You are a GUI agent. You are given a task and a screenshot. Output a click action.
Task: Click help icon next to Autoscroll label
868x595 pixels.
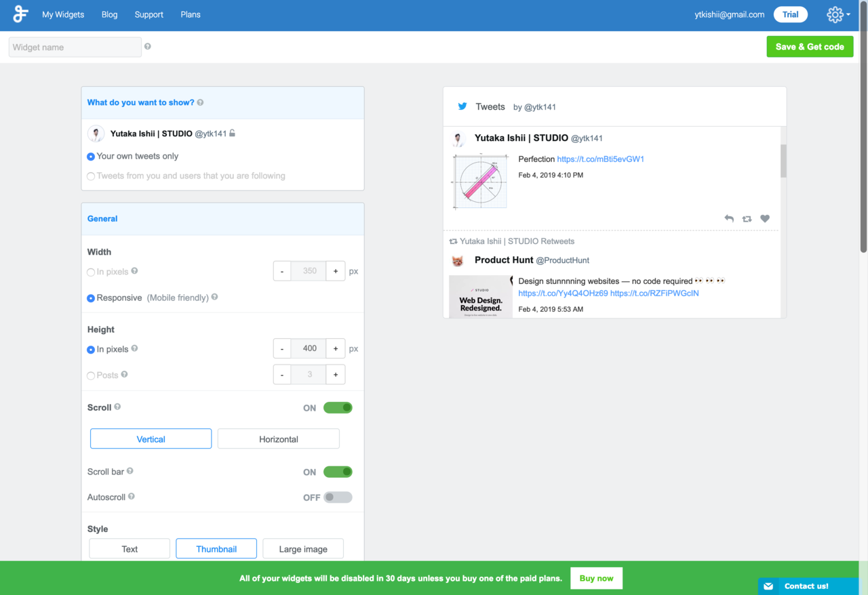[x=132, y=496]
